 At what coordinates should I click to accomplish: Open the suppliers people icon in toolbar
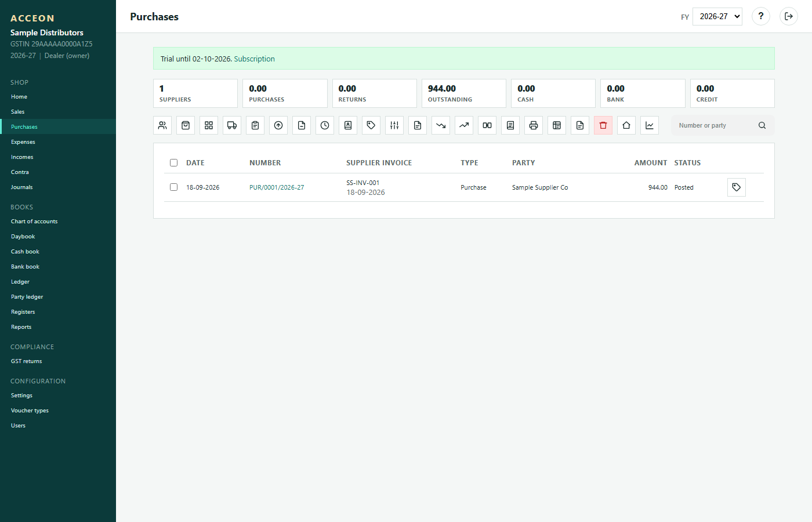tap(162, 125)
